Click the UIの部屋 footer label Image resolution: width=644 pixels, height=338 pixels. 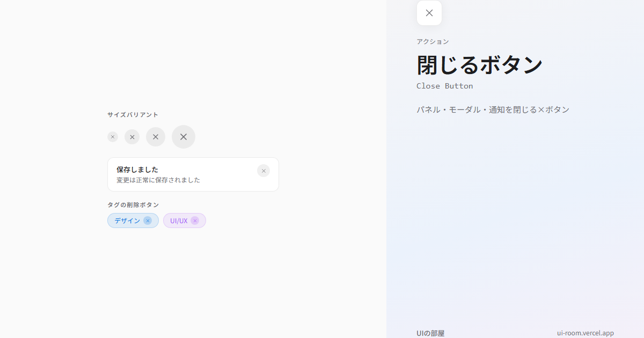pyautogui.click(x=430, y=333)
